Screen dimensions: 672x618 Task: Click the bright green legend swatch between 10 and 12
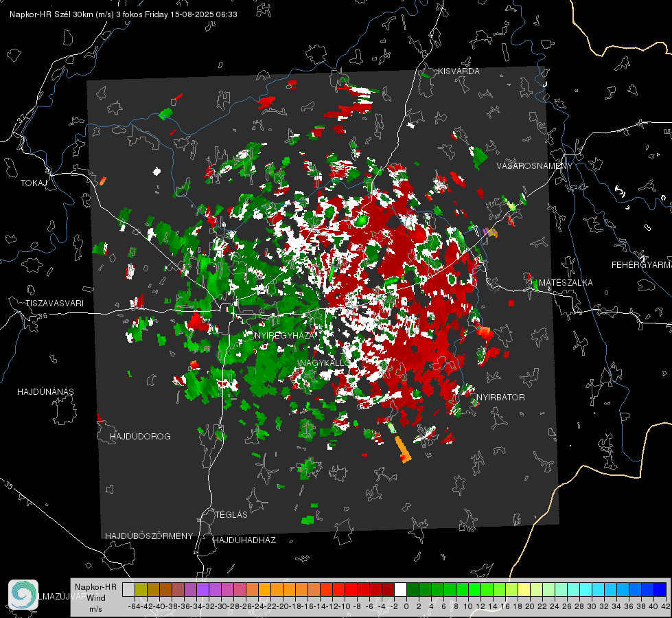[x=474, y=590]
